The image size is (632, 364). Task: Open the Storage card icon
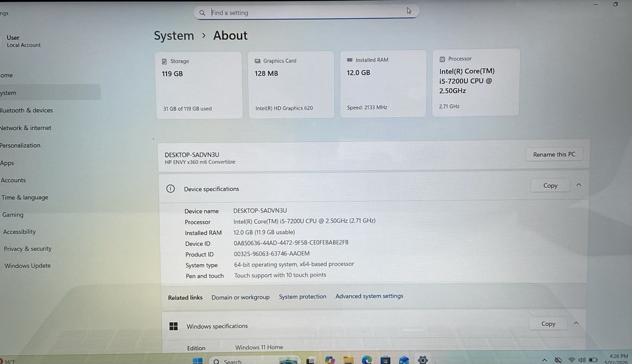[164, 61]
